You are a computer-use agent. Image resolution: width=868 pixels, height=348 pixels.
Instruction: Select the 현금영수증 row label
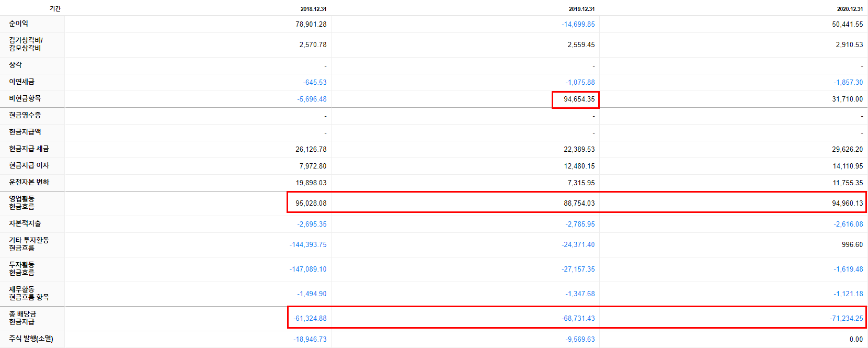pyautogui.click(x=25, y=115)
